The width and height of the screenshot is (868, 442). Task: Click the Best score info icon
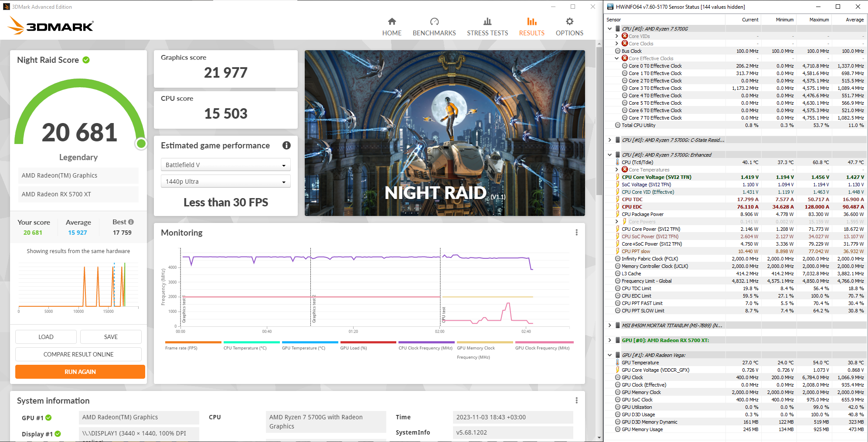click(x=131, y=222)
